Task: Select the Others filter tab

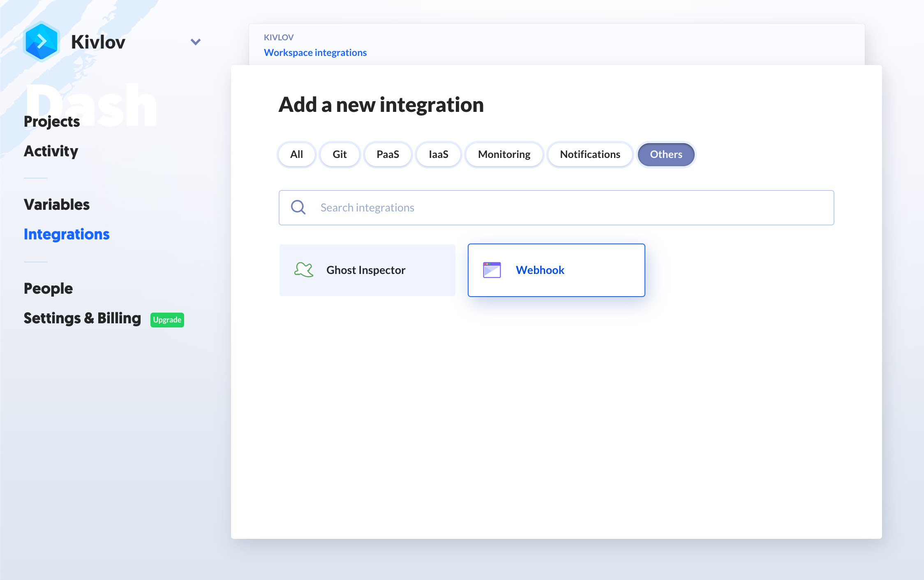Action: pyautogui.click(x=666, y=154)
